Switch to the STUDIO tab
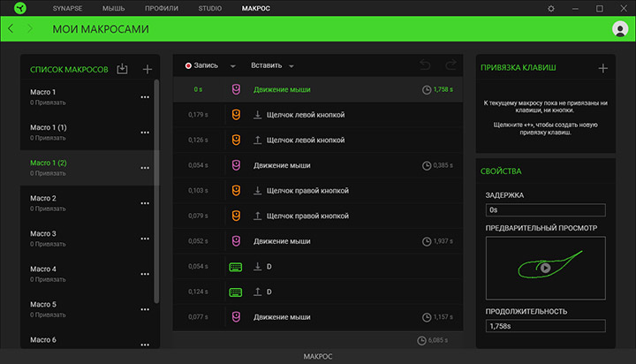636x364 pixels. coord(210,8)
